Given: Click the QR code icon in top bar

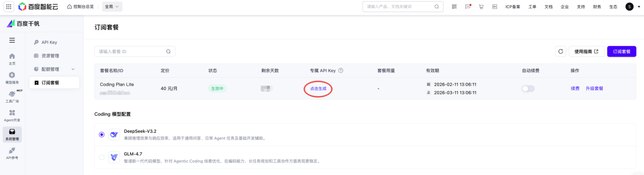Looking at the screenshot, I should point(454,7).
